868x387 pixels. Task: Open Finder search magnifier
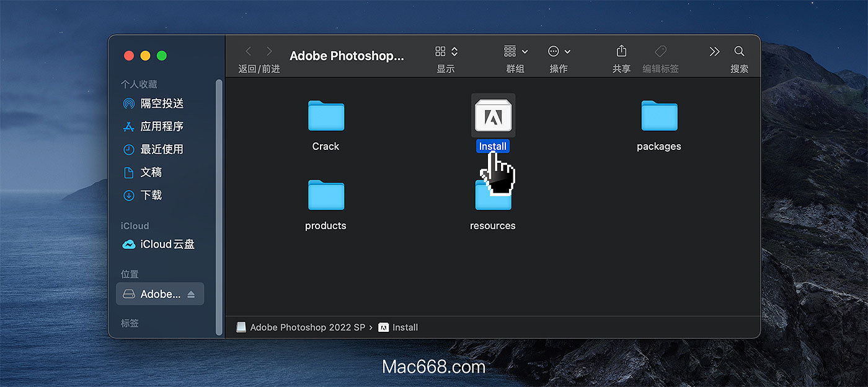[739, 51]
